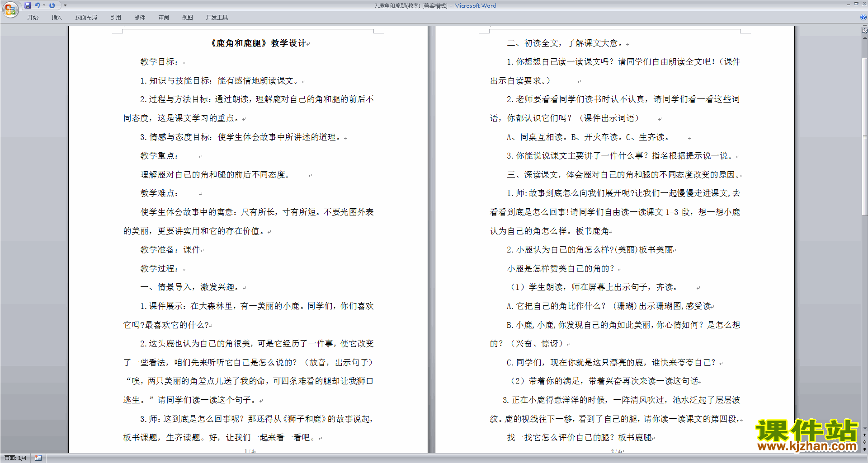Redo with the repeat arrow icon
Image resolution: width=868 pixels, height=463 pixels.
pos(52,5)
